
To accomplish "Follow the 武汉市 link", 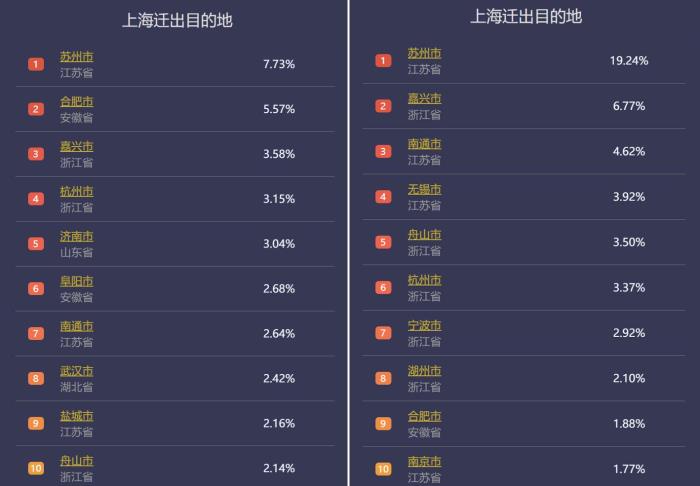I will tap(76, 371).
